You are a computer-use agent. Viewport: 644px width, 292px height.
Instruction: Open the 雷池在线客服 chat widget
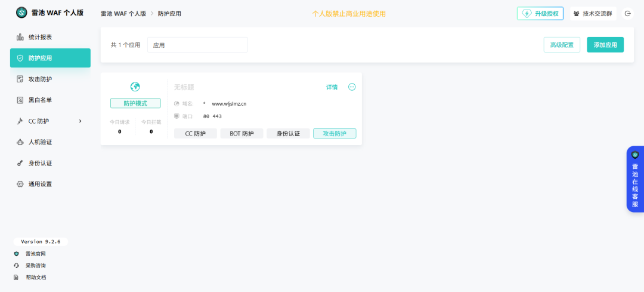636,179
